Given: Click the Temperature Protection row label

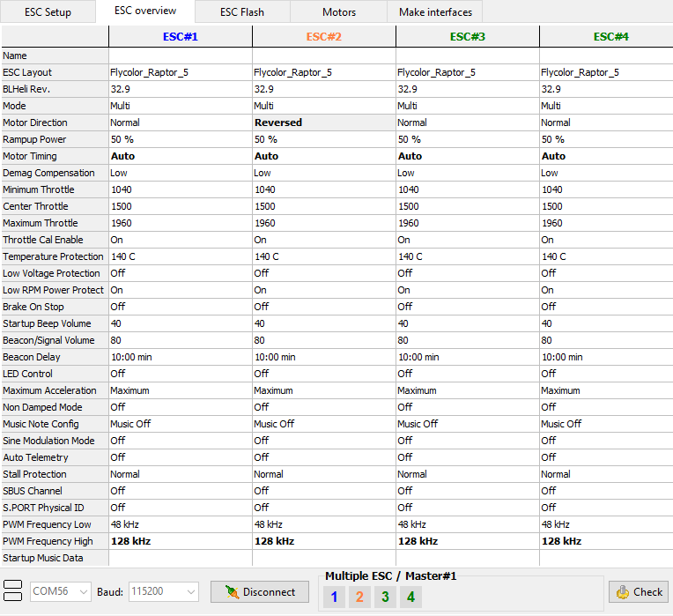Looking at the screenshot, I should click(55, 256).
